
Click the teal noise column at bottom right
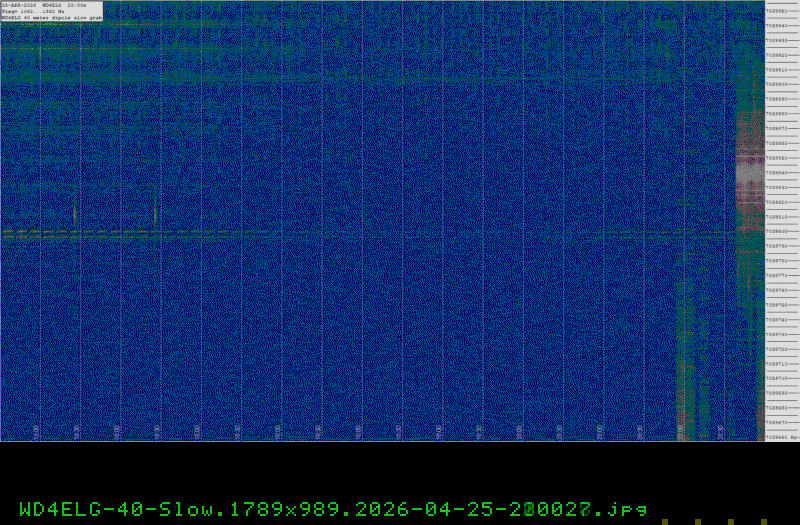tap(686, 367)
